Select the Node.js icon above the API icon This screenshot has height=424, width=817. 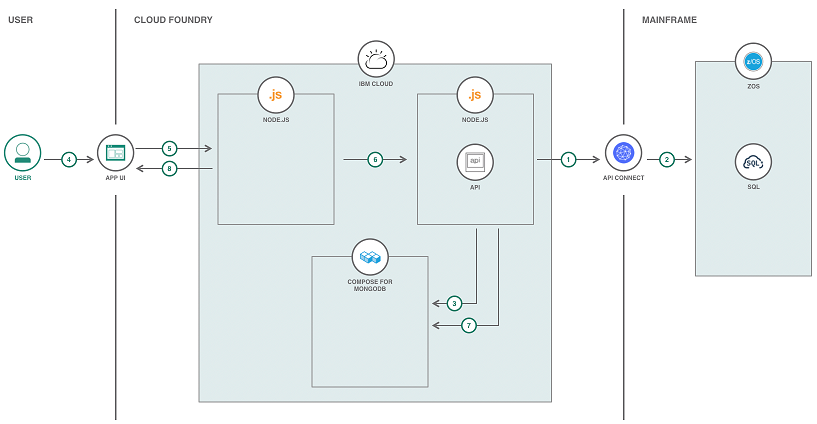pyautogui.click(x=475, y=95)
